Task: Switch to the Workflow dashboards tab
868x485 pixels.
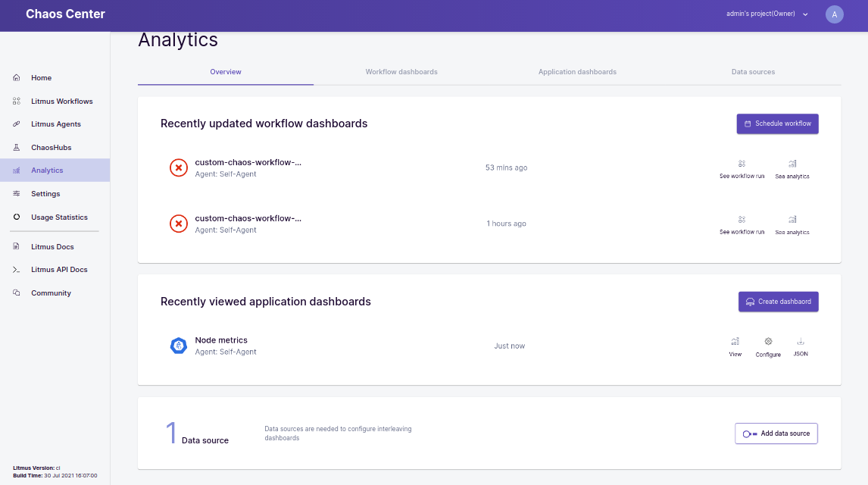Action: 401,72
